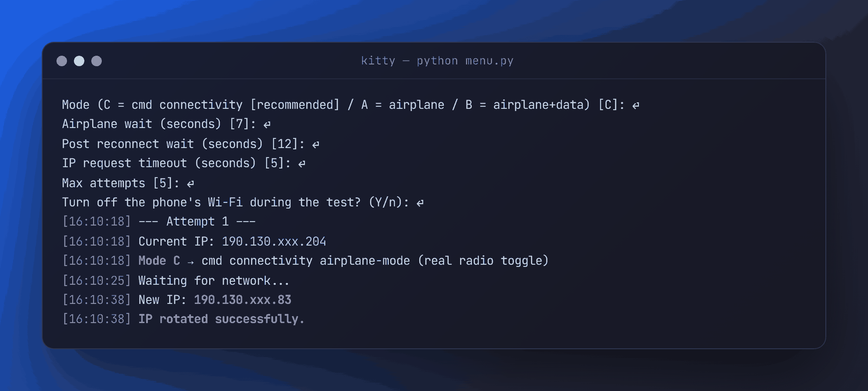The width and height of the screenshot is (868, 391).
Task: Click the 'Post reconnect wait (seconds) [12]:' line
Action: click(191, 144)
